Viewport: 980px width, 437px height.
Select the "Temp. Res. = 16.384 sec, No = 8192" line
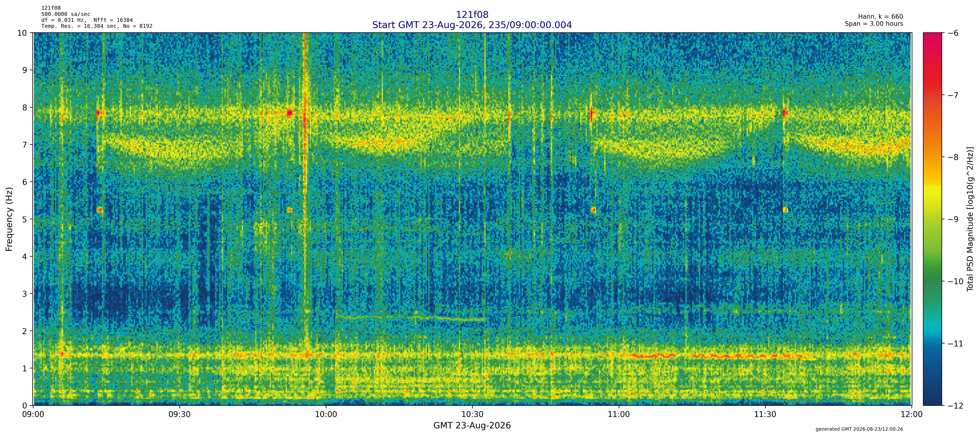[97, 26]
